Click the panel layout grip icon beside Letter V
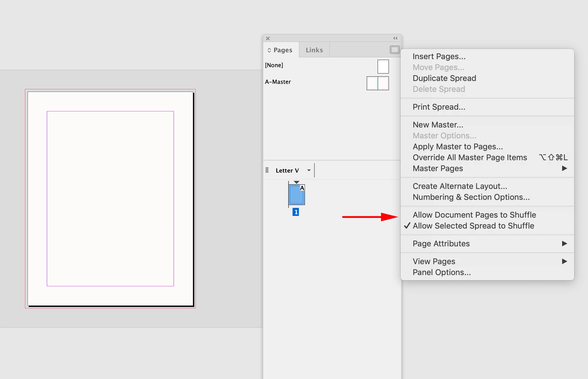The image size is (588, 379). click(x=267, y=170)
